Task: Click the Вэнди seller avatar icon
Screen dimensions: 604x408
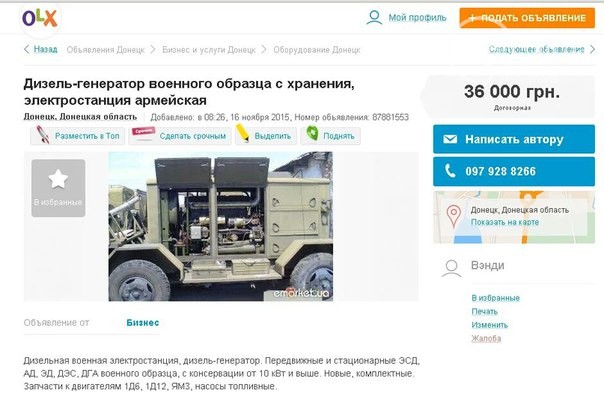Action: [x=451, y=269]
